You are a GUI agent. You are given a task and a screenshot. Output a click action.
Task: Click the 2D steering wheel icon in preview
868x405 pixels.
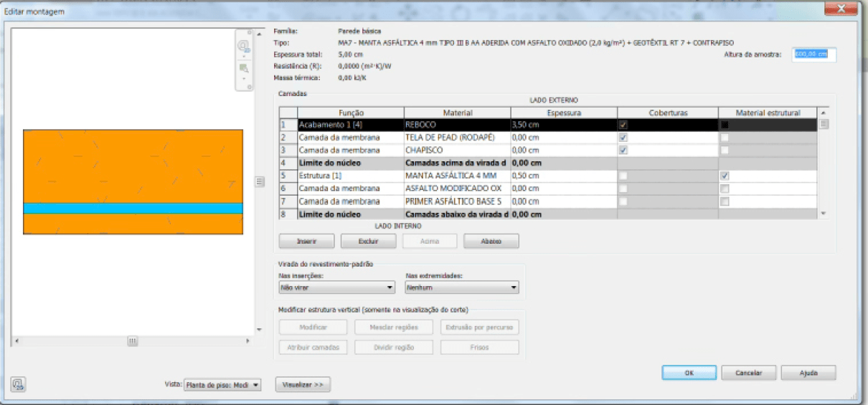click(x=244, y=46)
